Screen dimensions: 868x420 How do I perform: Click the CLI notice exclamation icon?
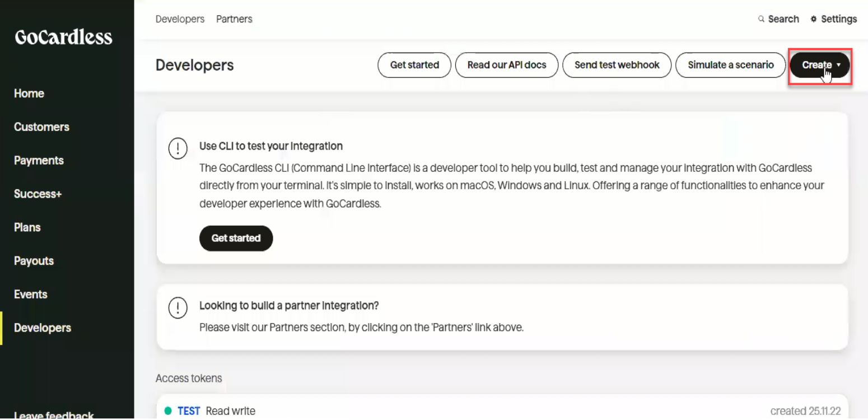178,149
